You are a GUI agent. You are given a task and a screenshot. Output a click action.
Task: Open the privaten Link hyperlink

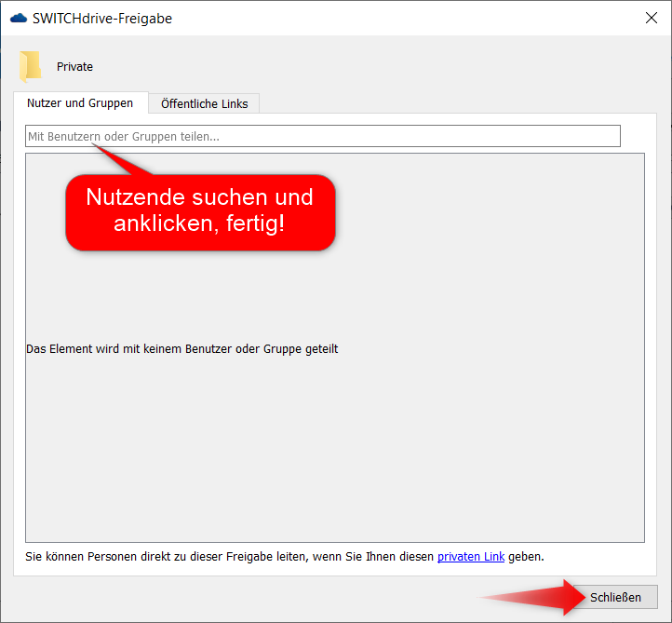(x=470, y=556)
